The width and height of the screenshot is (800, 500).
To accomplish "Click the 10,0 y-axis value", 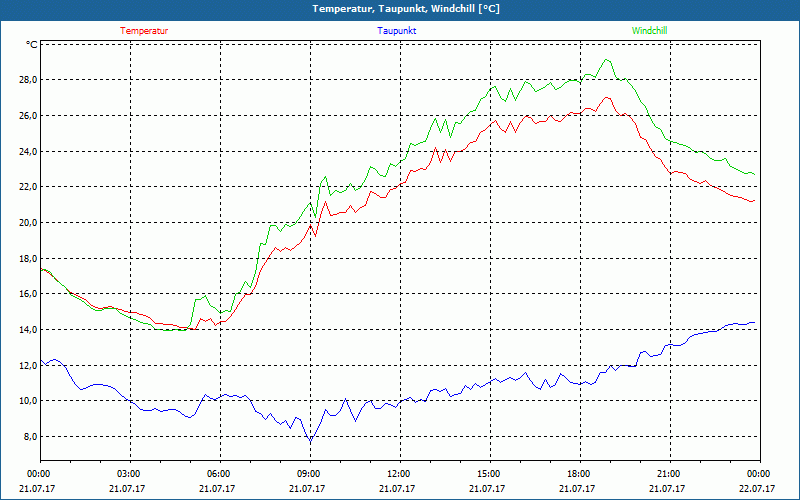I will [x=29, y=401].
